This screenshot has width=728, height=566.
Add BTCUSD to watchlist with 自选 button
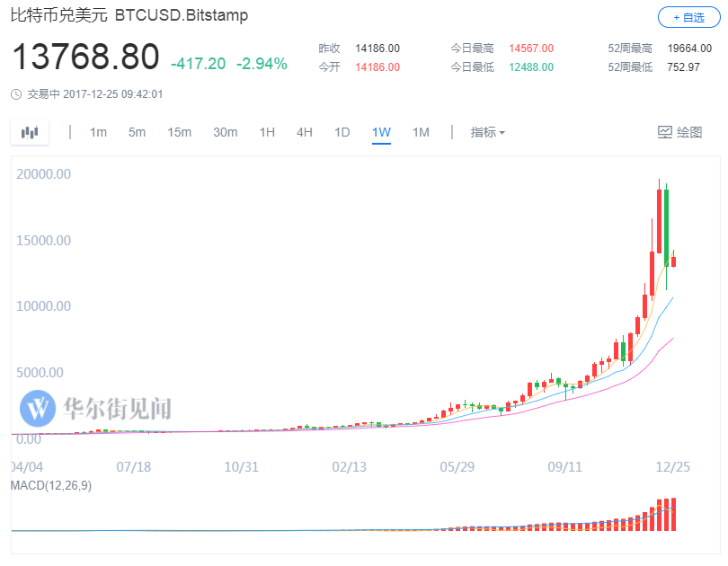tap(689, 18)
